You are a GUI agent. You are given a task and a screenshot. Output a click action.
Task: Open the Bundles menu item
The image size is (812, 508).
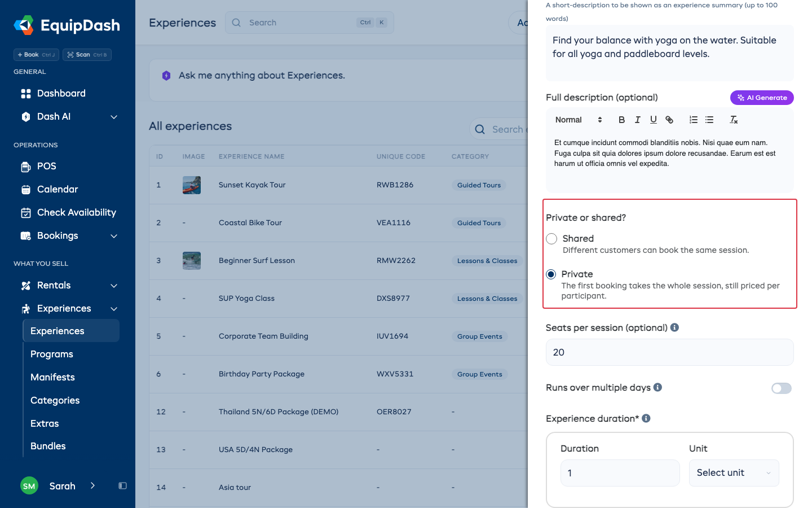[x=48, y=446]
